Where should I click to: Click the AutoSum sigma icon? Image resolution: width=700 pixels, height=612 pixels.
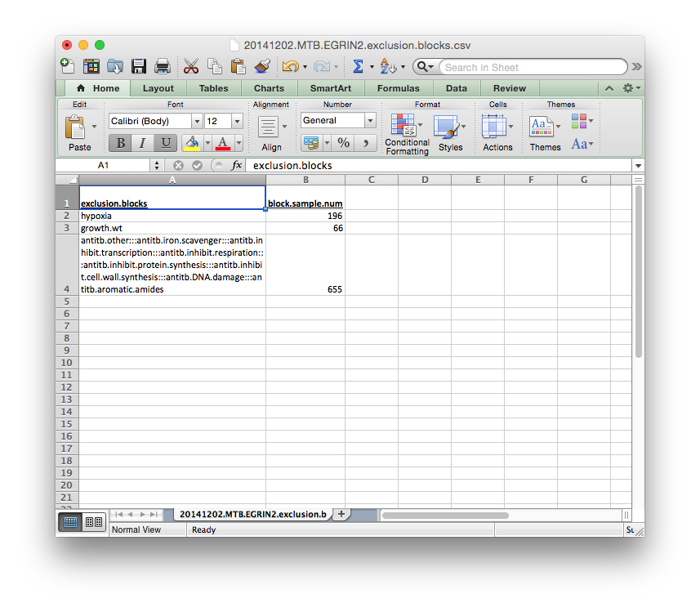pos(358,67)
